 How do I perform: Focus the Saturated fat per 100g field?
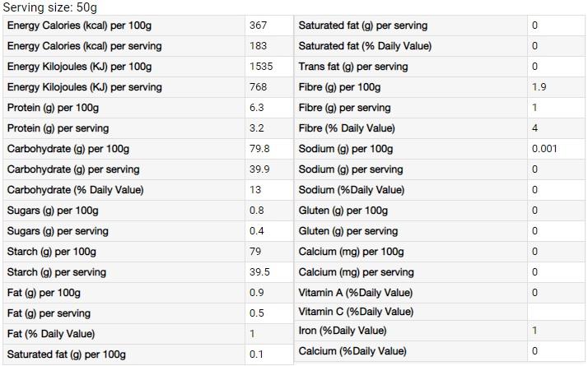point(268,354)
